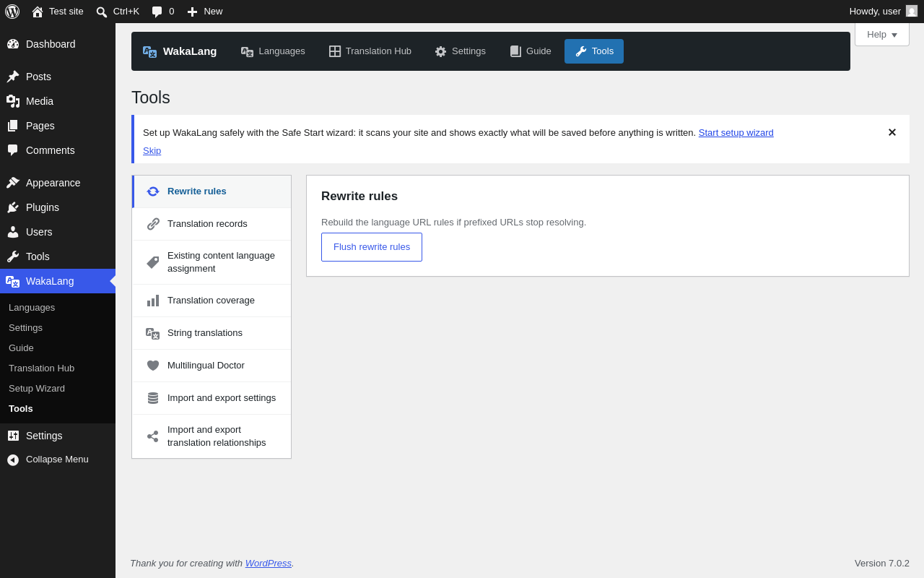Viewport: 924px width, 578px height.
Task: Click the String translations language icon
Action: click(153, 333)
